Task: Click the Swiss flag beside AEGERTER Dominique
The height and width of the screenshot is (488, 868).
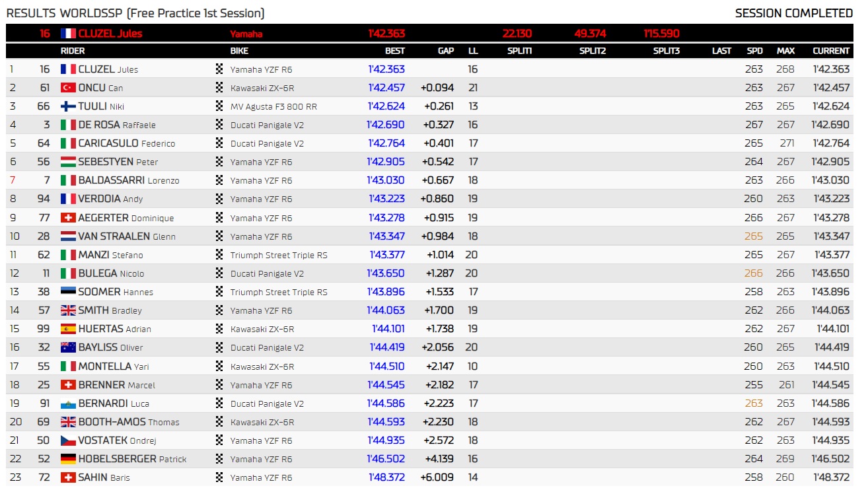Action: pos(68,218)
